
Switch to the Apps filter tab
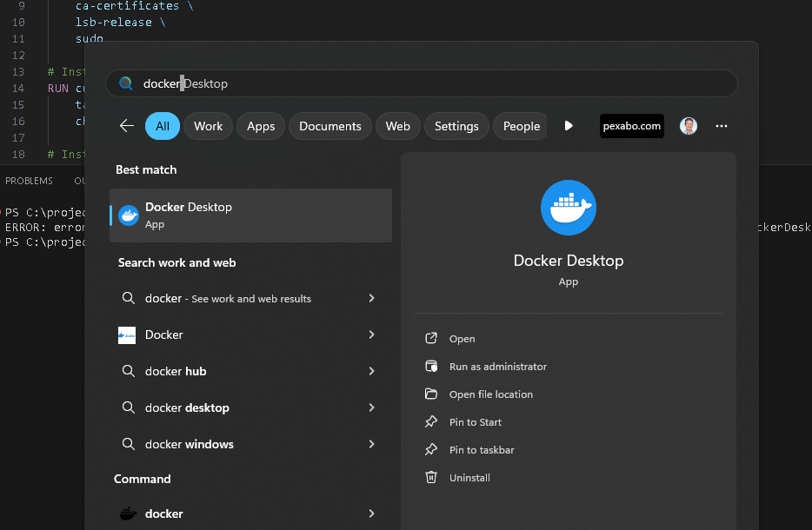(261, 126)
